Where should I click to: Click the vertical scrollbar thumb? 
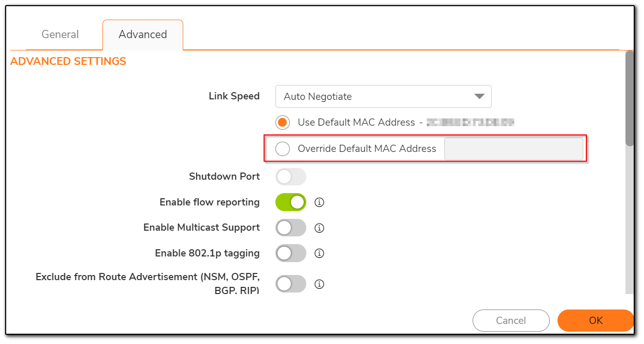pos(629,98)
